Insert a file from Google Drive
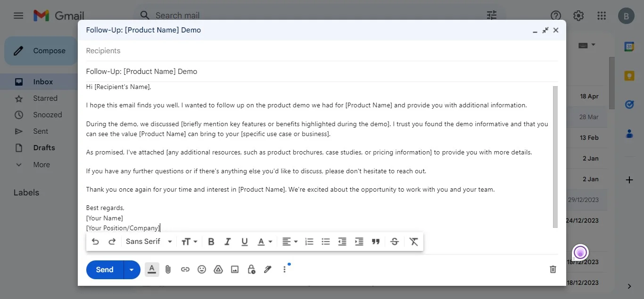This screenshot has height=299, width=644. coord(218,269)
